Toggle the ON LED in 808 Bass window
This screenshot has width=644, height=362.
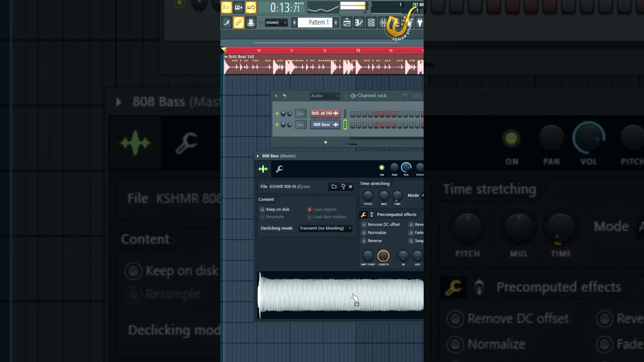[382, 167]
